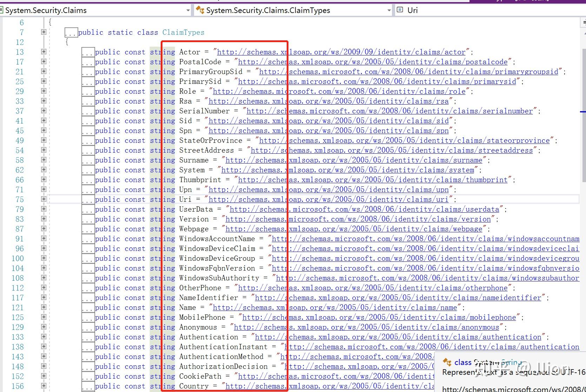Image resolution: width=586 pixels, height=392 pixels.
Task: Toggle code folding on the ClaimTypes class
Action: tap(44, 32)
